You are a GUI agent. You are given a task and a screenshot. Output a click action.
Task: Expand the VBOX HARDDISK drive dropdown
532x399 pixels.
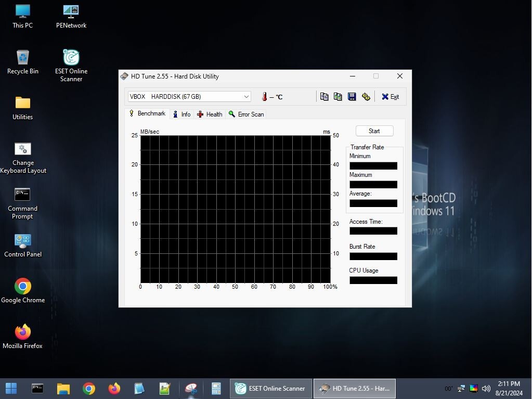pyautogui.click(x=246, y=97)
